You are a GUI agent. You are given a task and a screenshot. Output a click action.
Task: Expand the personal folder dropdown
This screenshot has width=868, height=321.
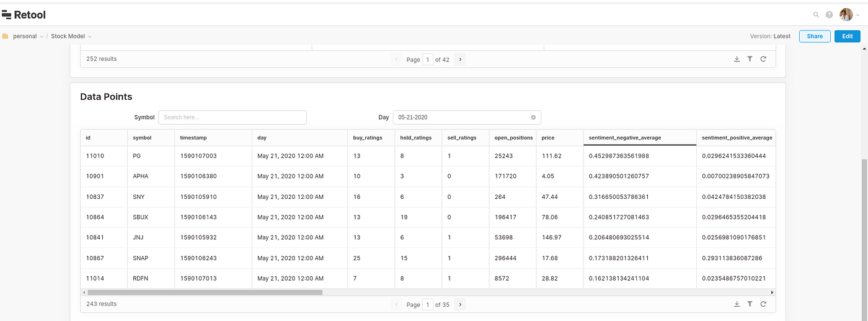point(42,37)
